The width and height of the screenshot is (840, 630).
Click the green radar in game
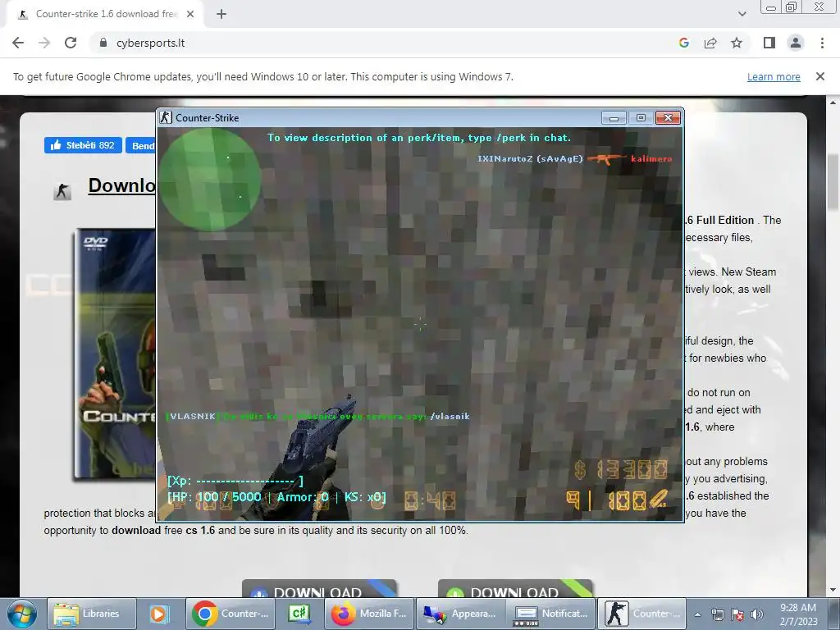[x=209, y=178]
